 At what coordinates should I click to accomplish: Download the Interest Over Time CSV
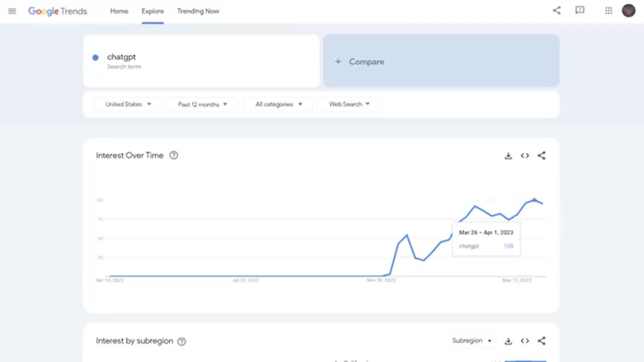(x=508, y=156)
